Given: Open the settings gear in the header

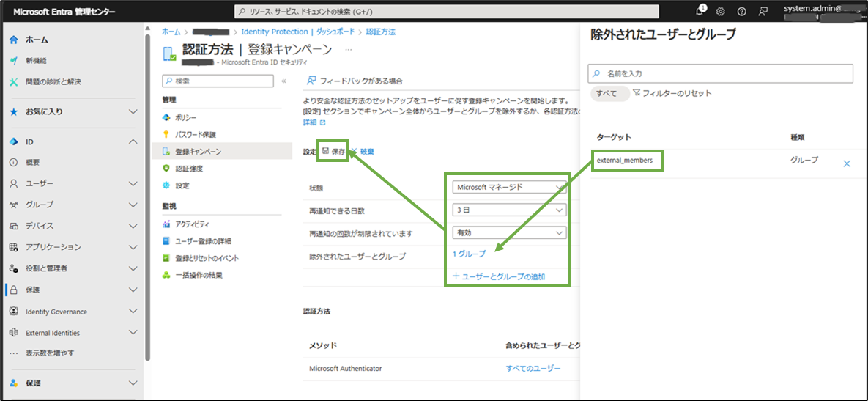Looking at the screenshot, I should 720,12.
